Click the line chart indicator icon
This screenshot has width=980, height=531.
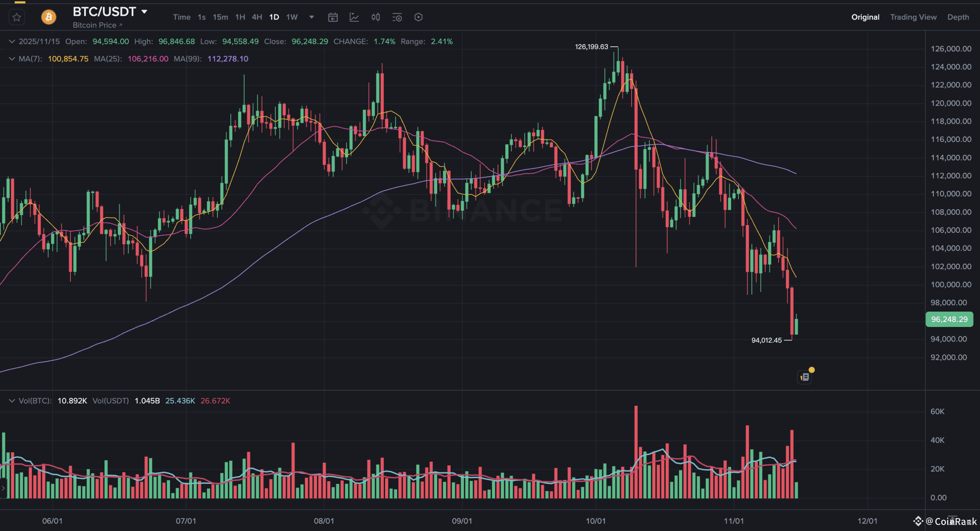[354, 17]
